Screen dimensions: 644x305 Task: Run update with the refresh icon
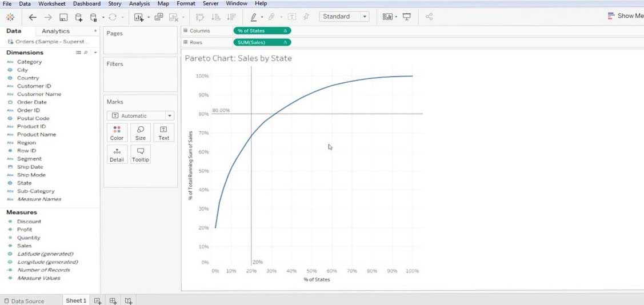[112, 17]
